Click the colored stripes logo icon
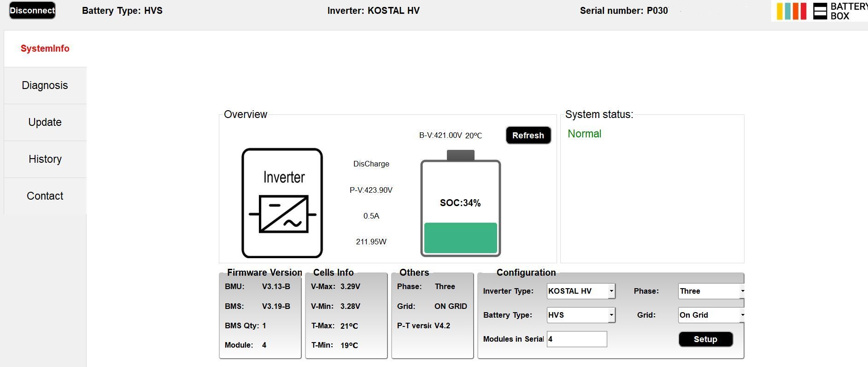Image resolution: width=868 pixels, height=367 pixels. pos(791,11)
